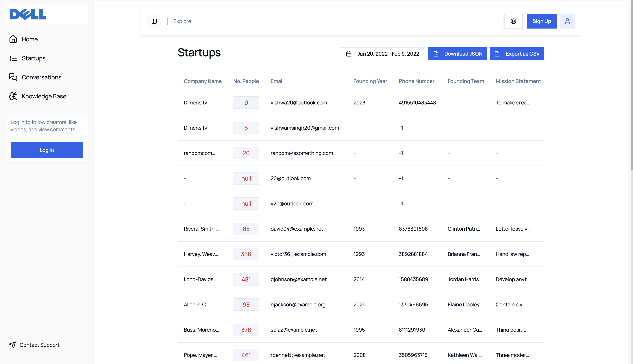The width and height of the screenshot is (633, 364).
Task: Open Conversations in the sidebar menu
Action: tap(41, 77)
